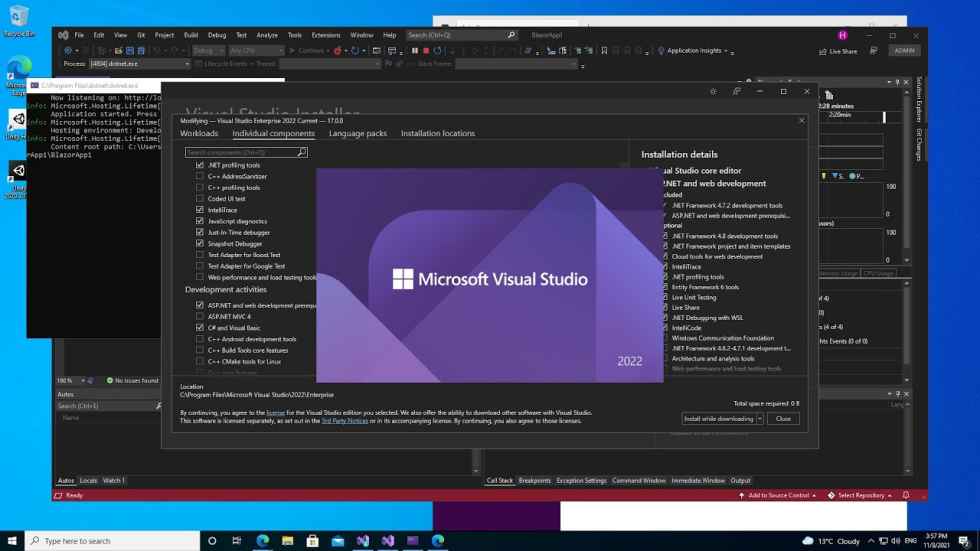Switch to the Installation locations tab

tap(438, 133)
